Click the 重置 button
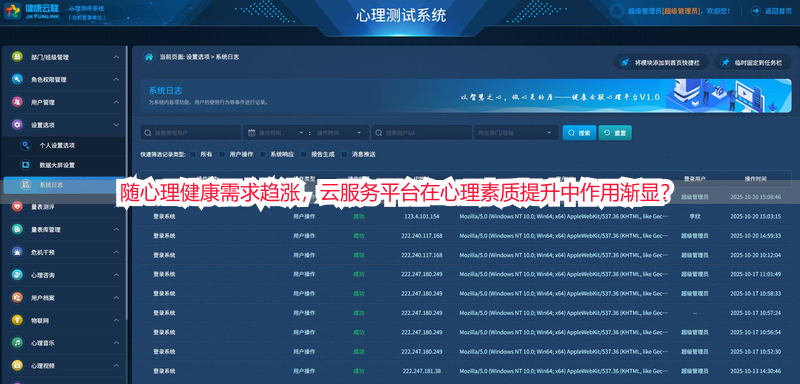 (x=615, y=133)
